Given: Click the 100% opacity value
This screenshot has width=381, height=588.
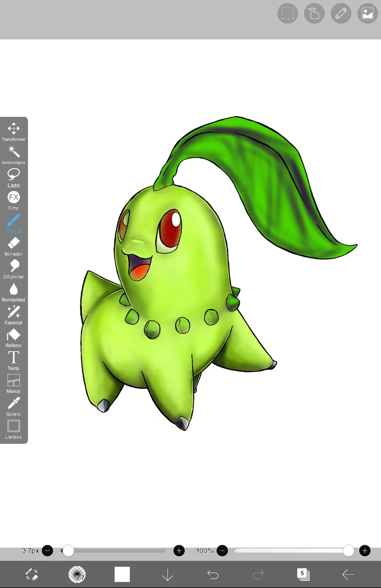Looking at the screenshot, I should (205, 551).
